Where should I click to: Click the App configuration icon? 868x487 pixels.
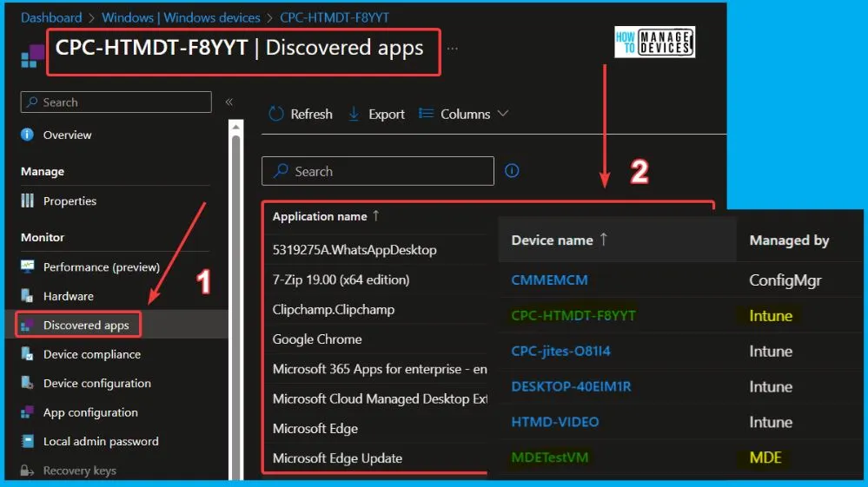click(27, 411)
